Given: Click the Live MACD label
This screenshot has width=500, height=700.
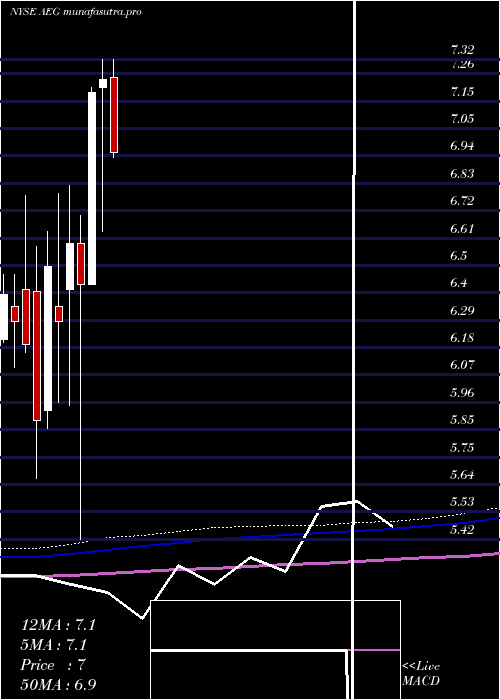Looking at the screenshot, I should 421,674.
